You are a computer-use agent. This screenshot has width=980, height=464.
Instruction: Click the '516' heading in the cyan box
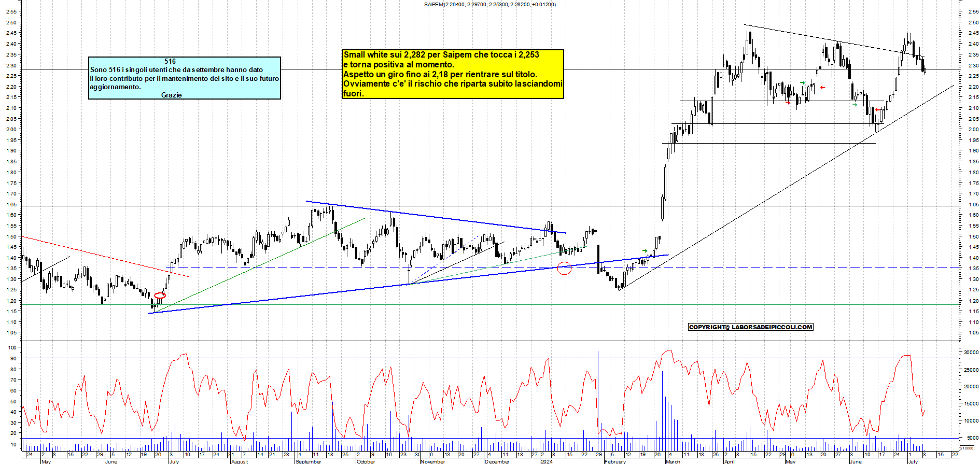(x=170, y=61)
